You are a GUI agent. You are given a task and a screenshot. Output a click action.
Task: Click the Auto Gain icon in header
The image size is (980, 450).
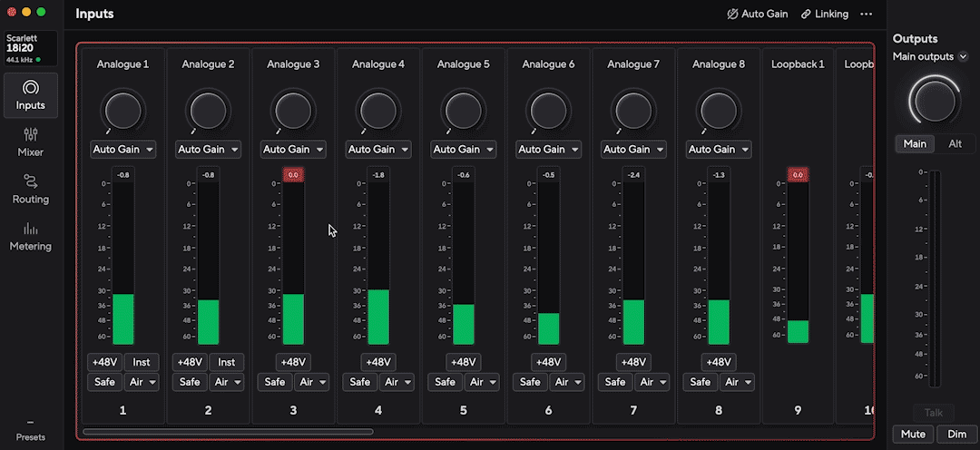pos(732,14)
